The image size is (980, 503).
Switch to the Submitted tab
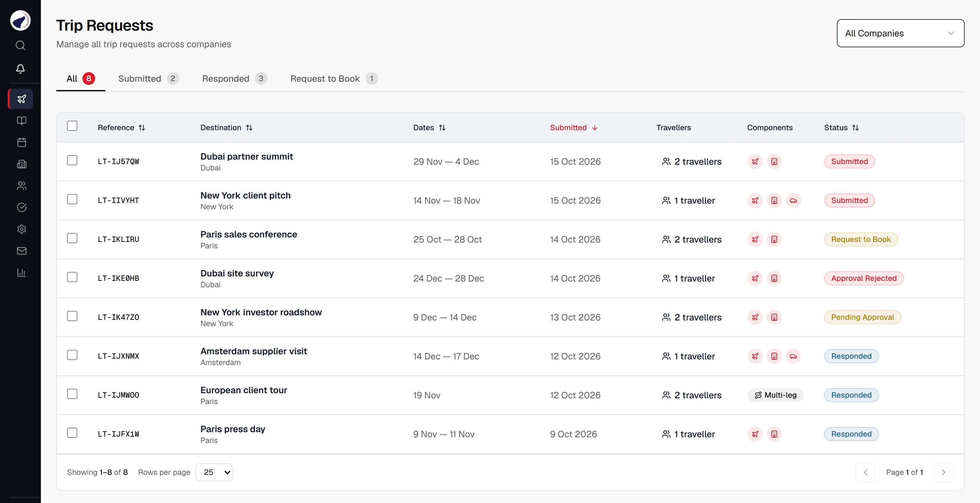coord(148,79)
